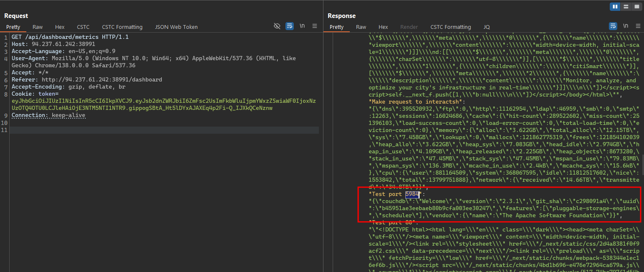Toggle the \n newline display in Request panel
The width and height of the screenshot is (644, 272).
point(302,26)
